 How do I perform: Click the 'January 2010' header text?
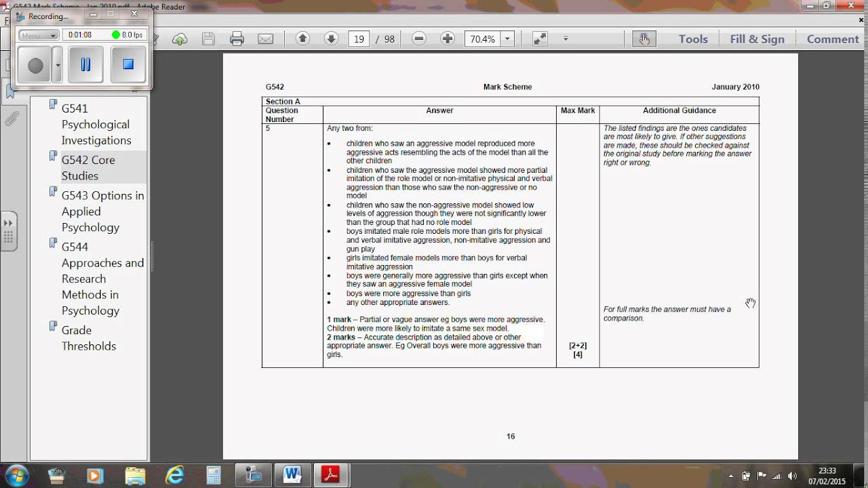pyautogui.click(x=735, y=87)
